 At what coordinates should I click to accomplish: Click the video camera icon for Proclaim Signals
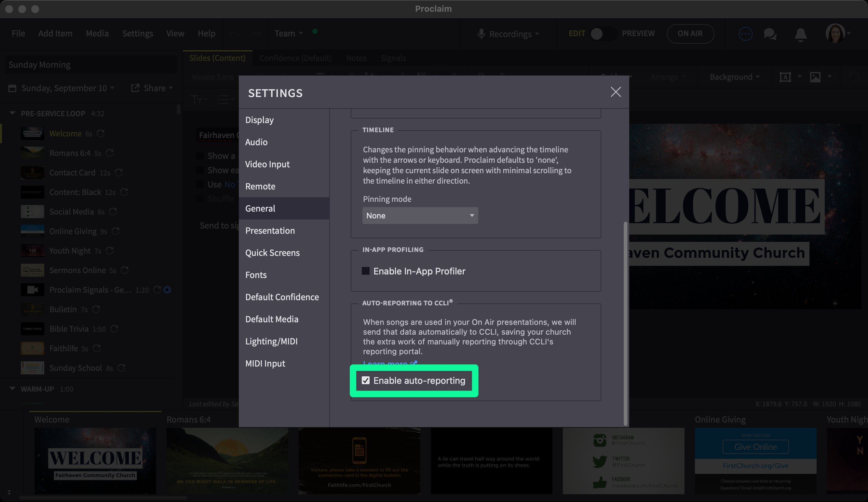[x=33, y=290]
